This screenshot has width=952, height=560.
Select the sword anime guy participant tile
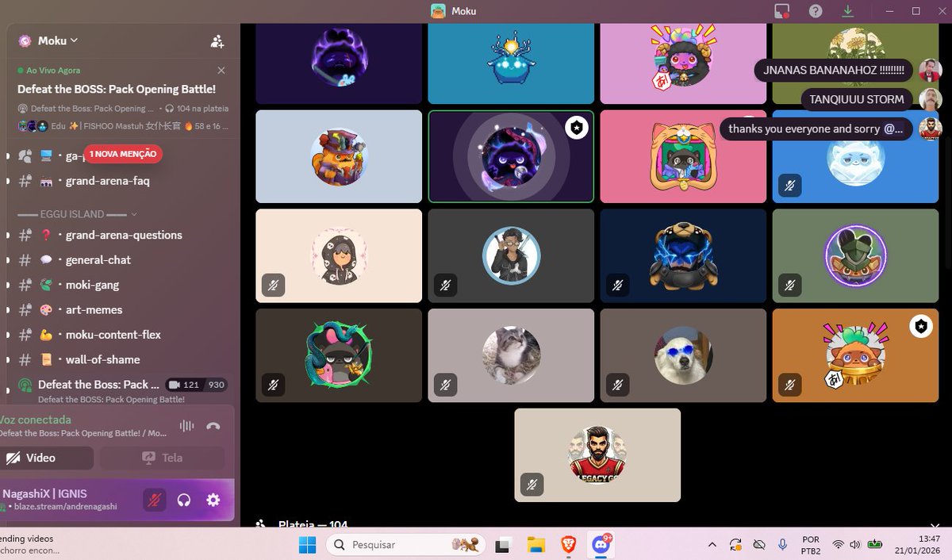point(511,255)
